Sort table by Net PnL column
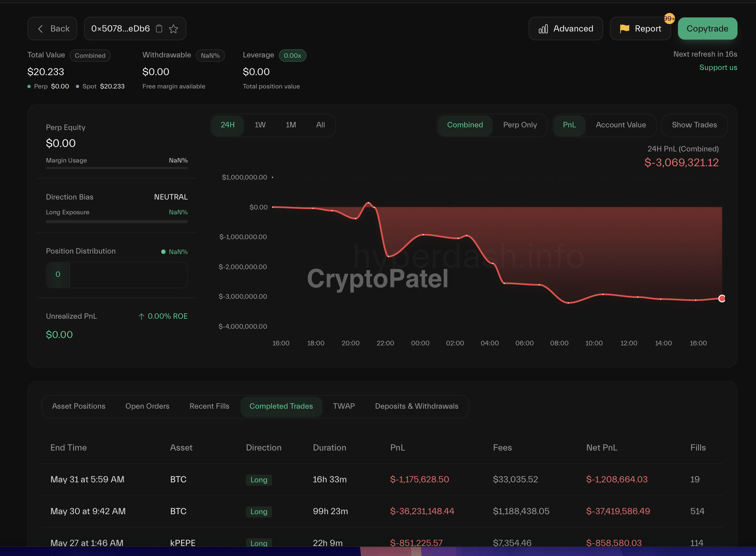 (601, 448)
